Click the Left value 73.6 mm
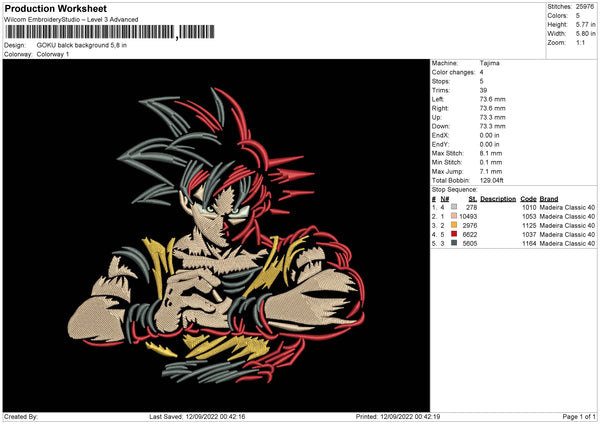The width and height of the screenshot is (600, 424). click(492, 99)
